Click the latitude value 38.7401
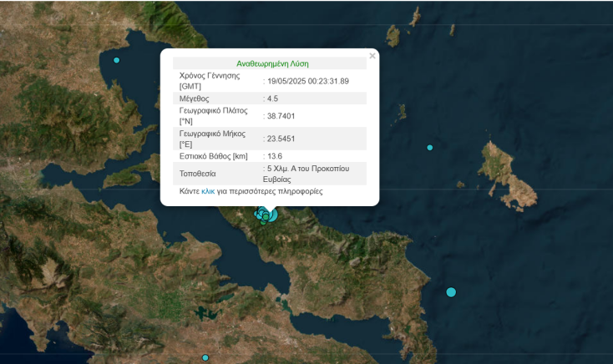 click(x=281, y=116)
